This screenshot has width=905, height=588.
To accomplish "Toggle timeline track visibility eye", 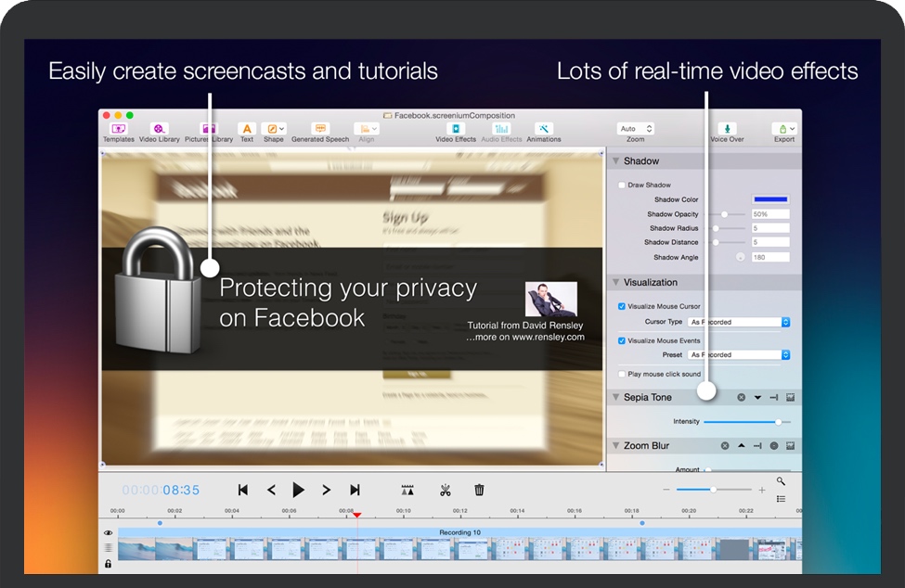I will coord(109,533).
